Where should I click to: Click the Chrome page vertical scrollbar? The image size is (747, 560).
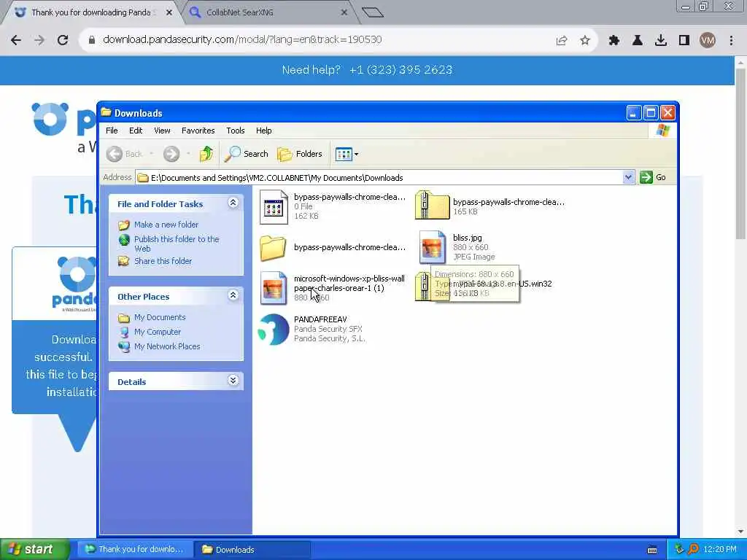pos(740,152)
